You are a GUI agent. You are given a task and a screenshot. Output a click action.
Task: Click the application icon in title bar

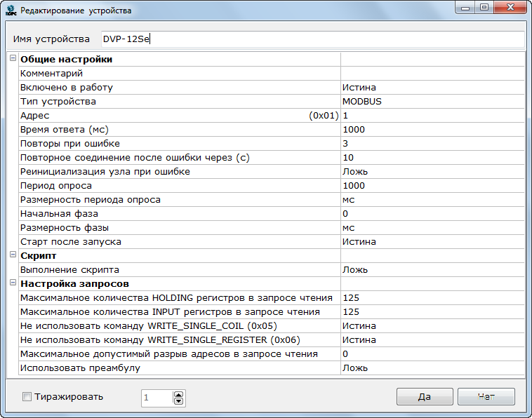pyautogui.click(x=11, y=11)
